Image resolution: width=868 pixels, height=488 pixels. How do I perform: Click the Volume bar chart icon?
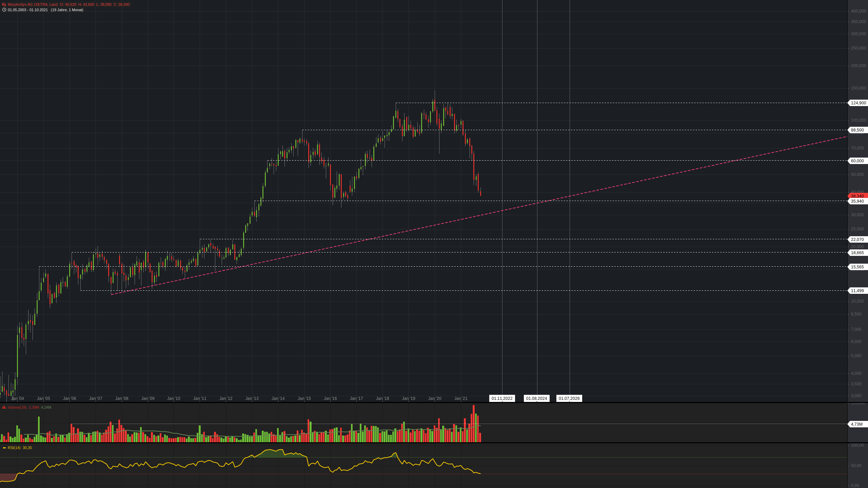tap(4, 407)
